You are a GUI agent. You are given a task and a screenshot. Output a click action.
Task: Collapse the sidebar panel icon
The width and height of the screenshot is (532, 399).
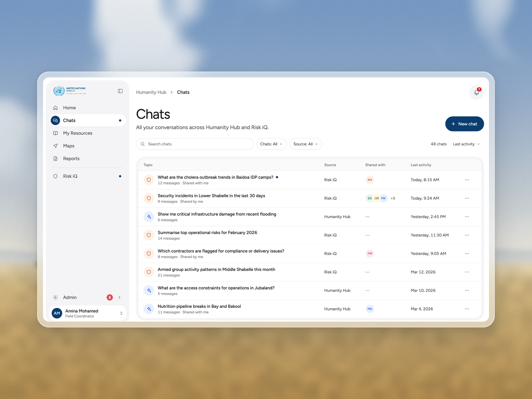pos(120,91)
